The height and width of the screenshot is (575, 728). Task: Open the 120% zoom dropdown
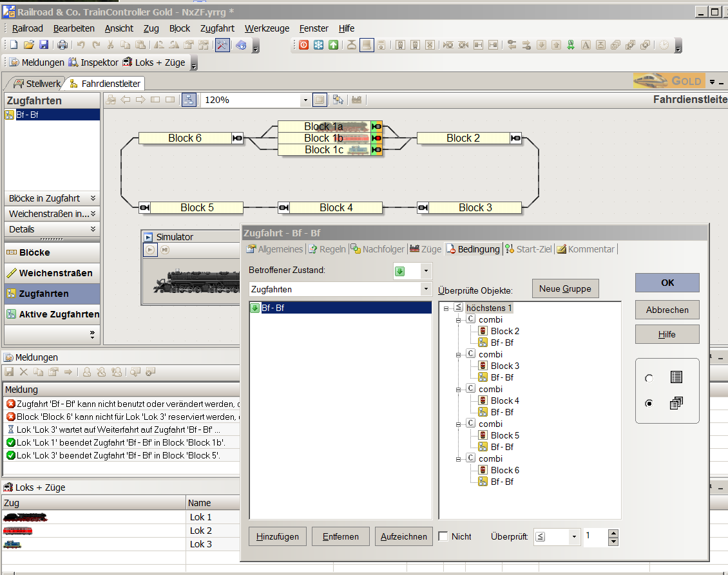click(x=305, y=100)
